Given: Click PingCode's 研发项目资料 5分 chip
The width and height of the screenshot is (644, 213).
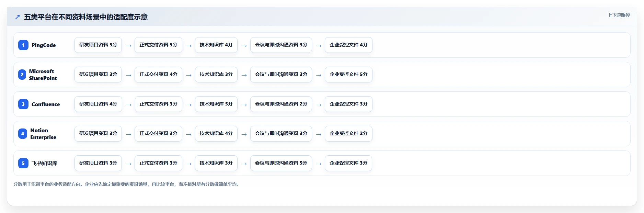Looking at the screenshot, I should tap(98, 45).
